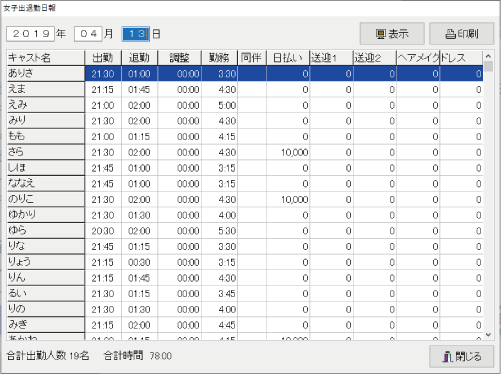
Task: Click the 閉じる close button
Action: point(461,357)
